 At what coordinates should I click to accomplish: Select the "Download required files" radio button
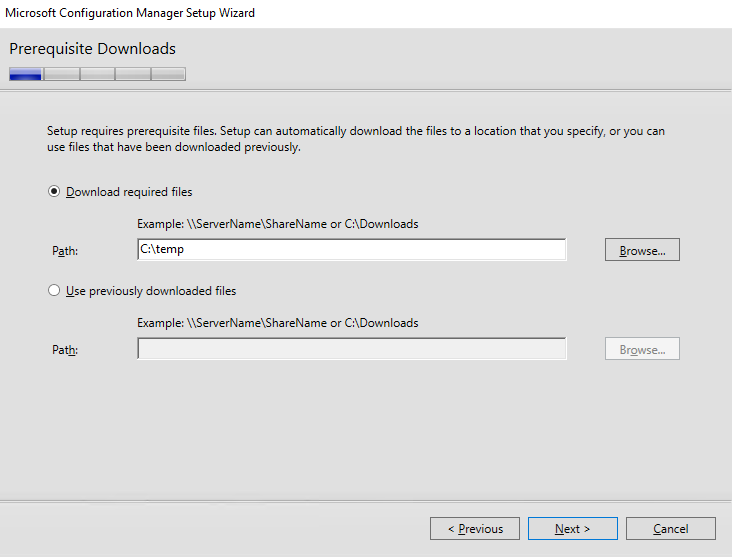tap(55, 192)
